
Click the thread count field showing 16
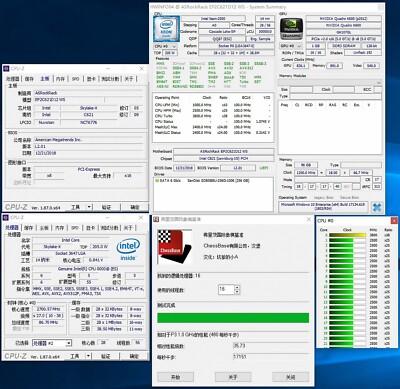tap(226, 289)
